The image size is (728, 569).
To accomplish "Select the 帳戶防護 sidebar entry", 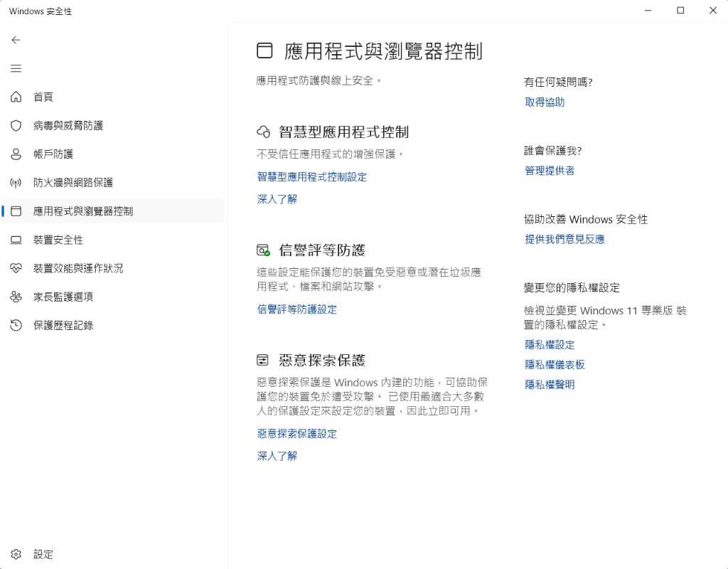I will click(113, 154).
